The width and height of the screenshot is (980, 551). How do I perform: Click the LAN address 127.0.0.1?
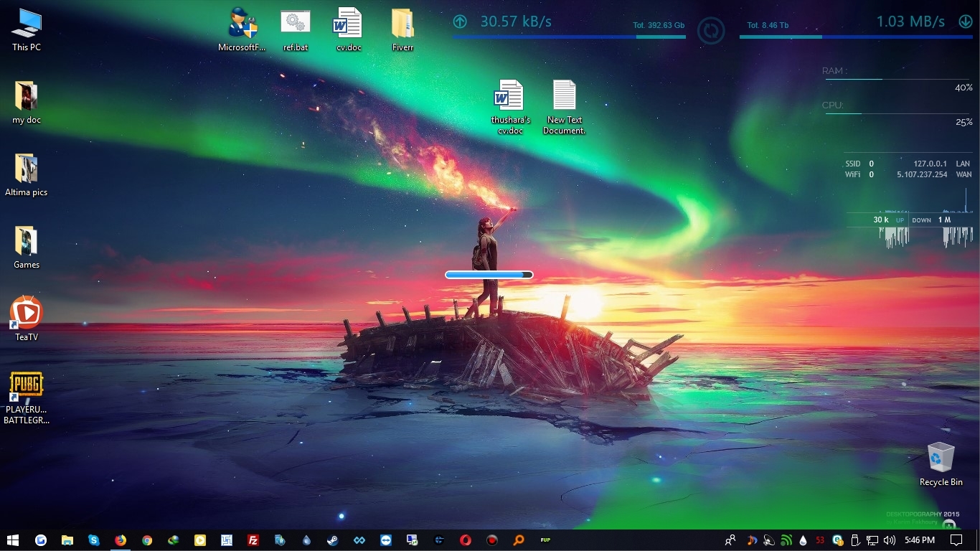[x=930, y=164]
